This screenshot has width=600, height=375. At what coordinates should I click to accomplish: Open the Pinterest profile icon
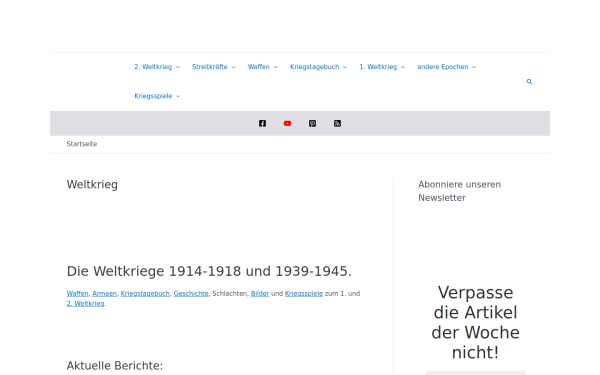312,123
